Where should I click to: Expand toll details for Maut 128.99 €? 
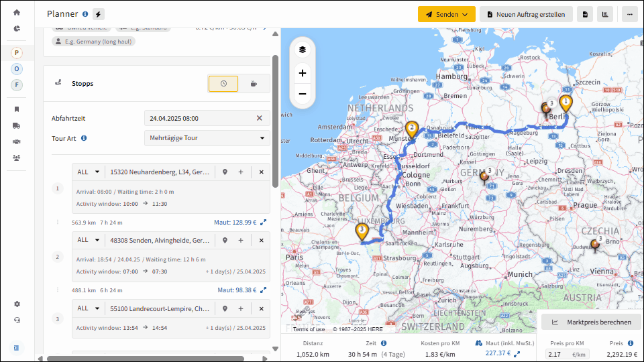(x=263, y=222)
